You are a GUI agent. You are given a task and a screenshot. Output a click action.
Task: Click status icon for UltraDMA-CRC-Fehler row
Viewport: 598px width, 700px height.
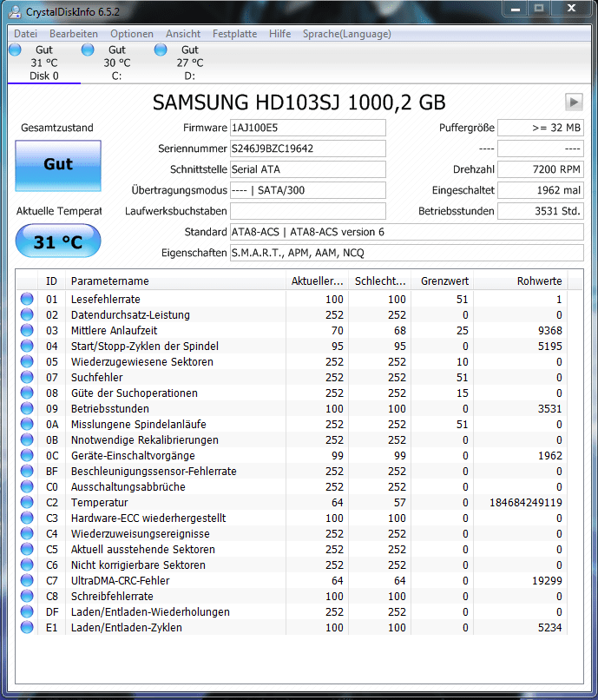[27, 580]
